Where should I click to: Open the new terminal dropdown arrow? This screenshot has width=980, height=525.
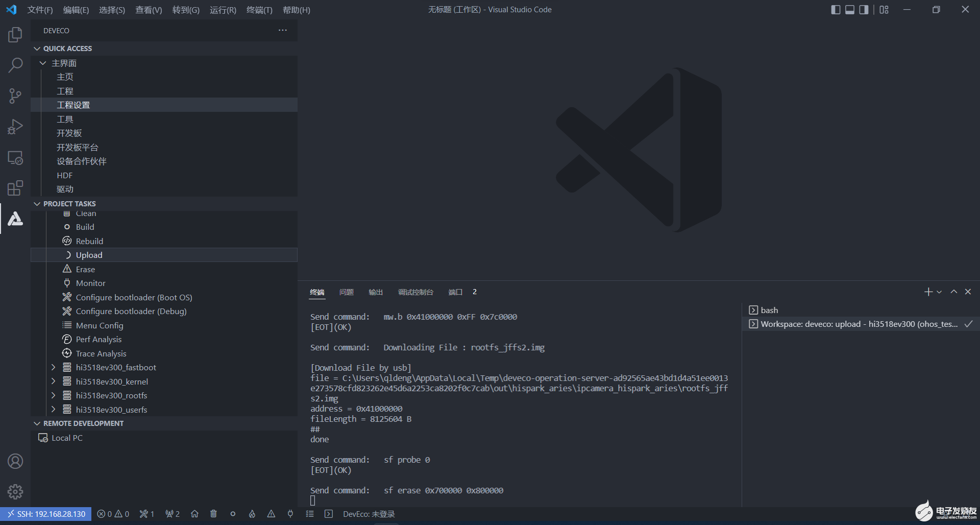(939, 292)
